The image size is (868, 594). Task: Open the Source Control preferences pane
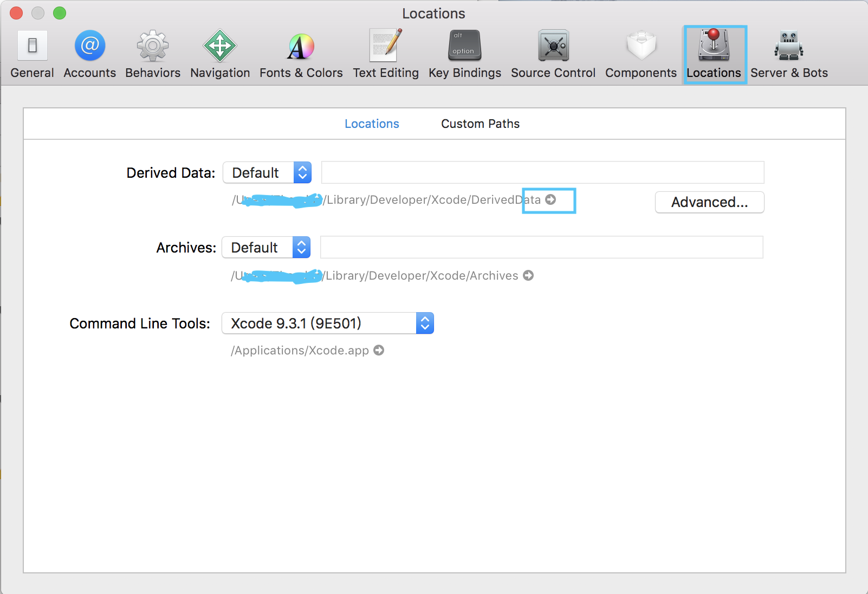tap(553, 54)
